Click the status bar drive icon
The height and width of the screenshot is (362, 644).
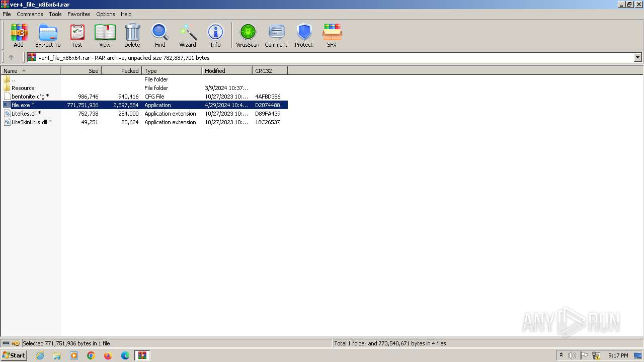6,343
